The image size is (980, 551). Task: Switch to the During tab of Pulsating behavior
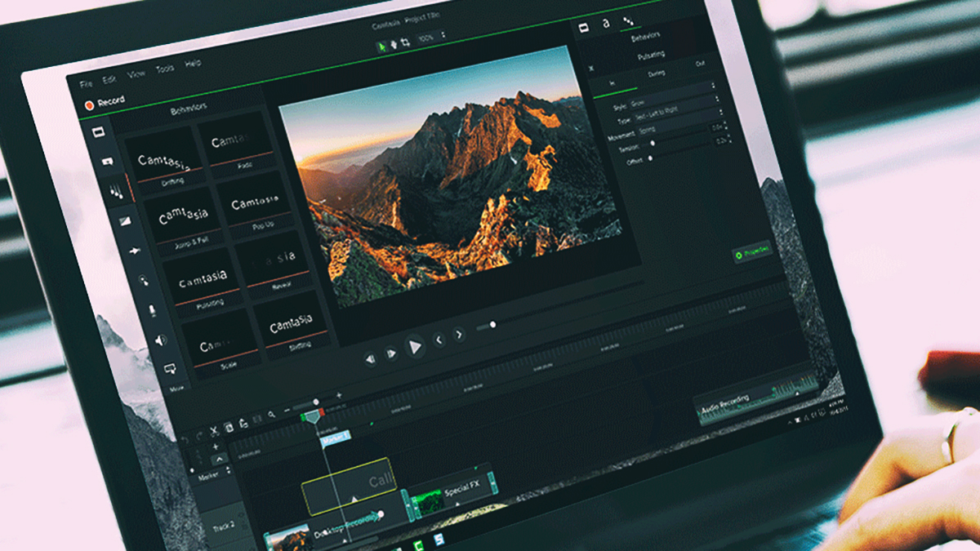coord(657,73)
